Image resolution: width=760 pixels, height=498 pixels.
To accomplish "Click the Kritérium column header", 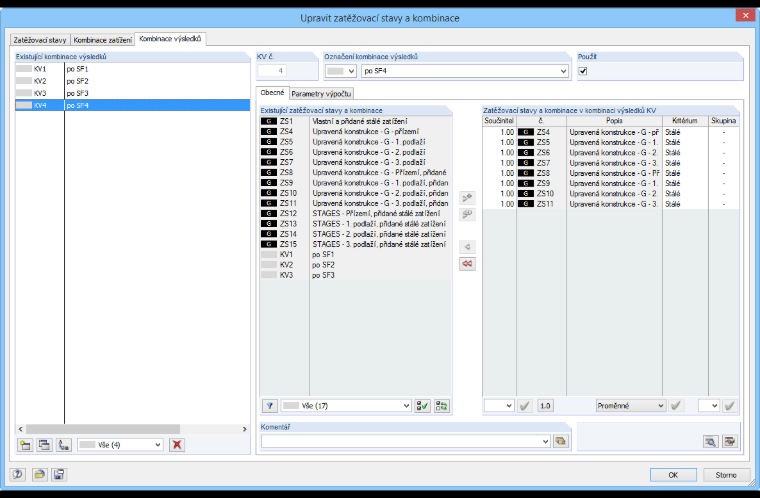I will (x=685, y=121).
